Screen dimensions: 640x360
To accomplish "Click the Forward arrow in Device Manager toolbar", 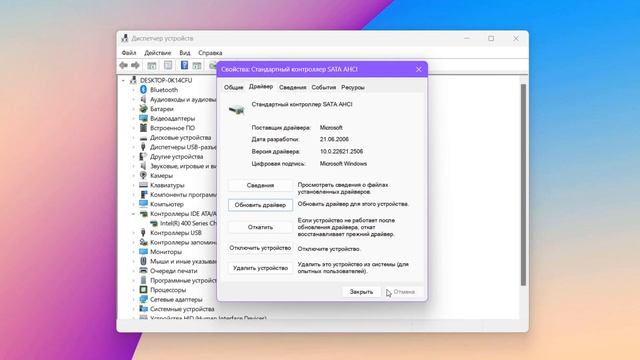I will (x=135, y=65).
